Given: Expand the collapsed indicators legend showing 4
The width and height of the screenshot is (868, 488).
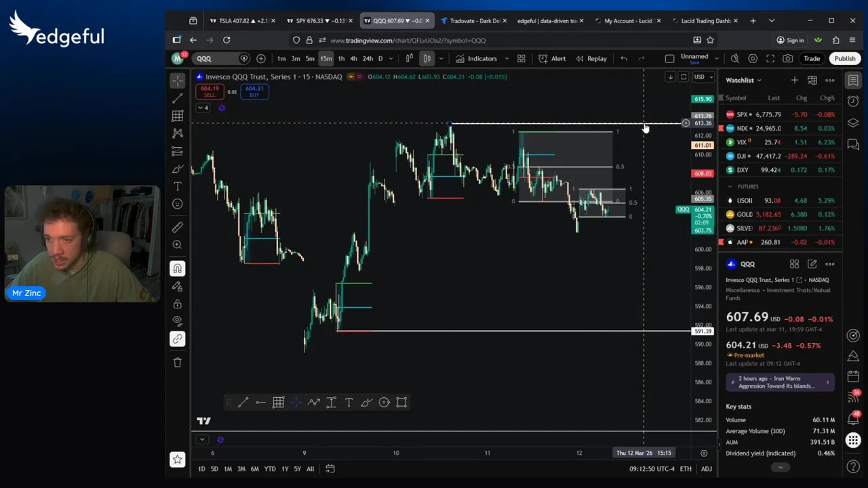Looking at the screenshot, I should click(203, 108).
